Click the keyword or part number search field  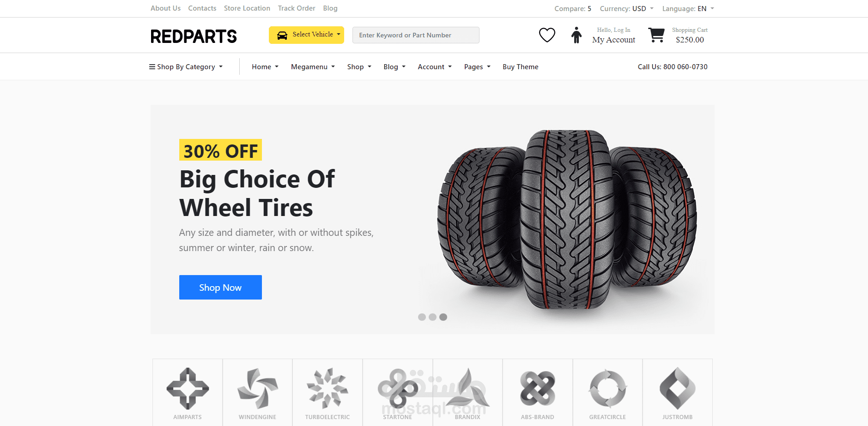coord(416,35)
